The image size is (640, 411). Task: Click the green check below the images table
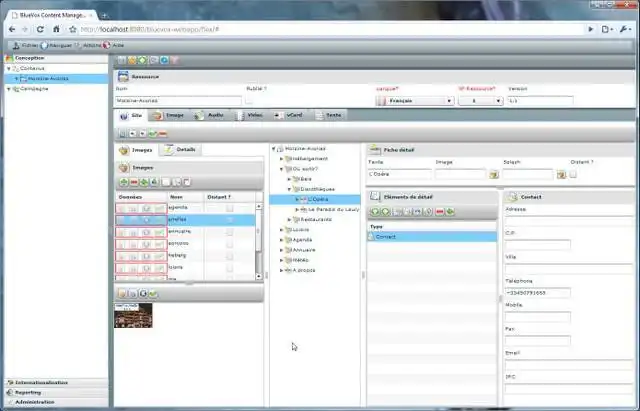point(153,293)
